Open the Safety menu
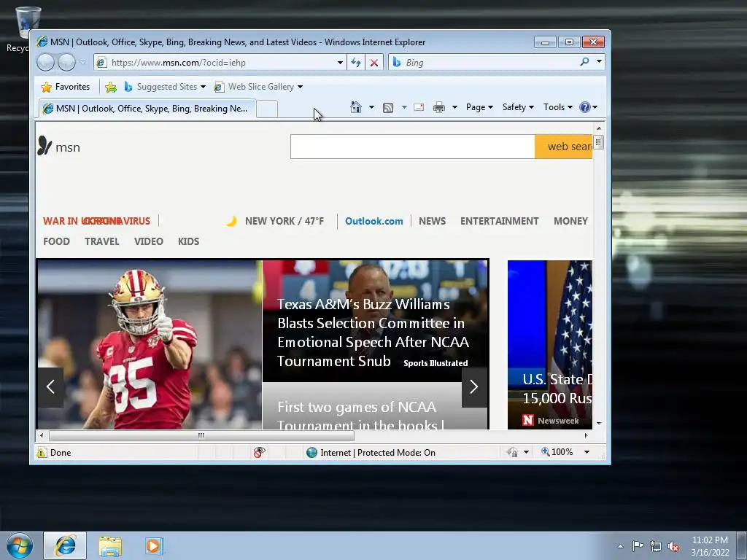 pos(518,107)
